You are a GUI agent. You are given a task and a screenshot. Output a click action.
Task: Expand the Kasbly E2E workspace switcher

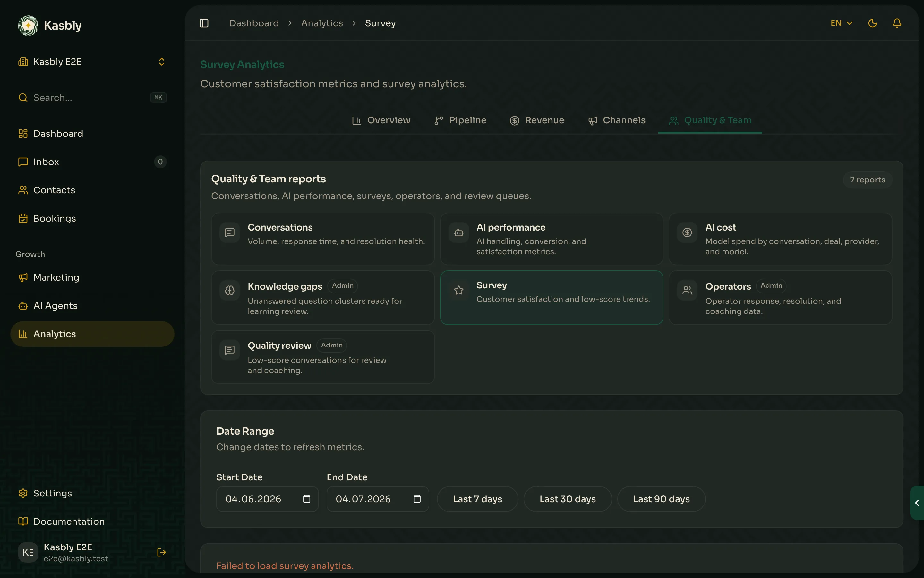[x=92, y=62]
